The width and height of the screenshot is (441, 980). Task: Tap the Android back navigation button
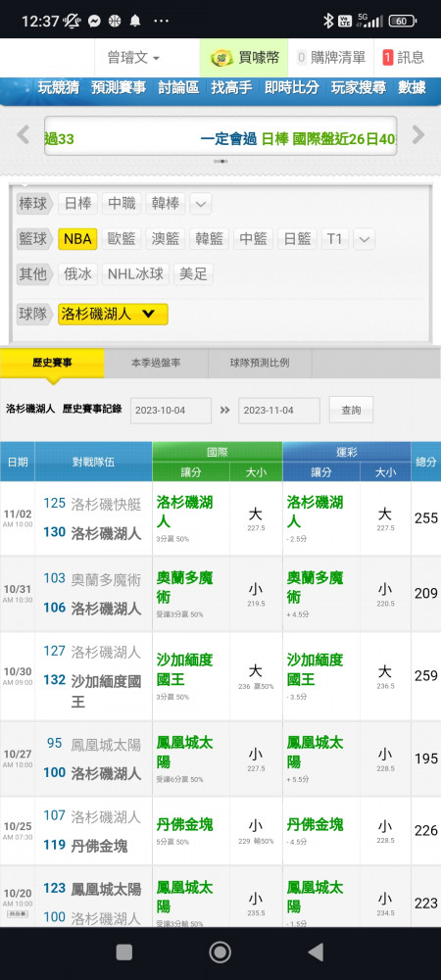(317, 952)
